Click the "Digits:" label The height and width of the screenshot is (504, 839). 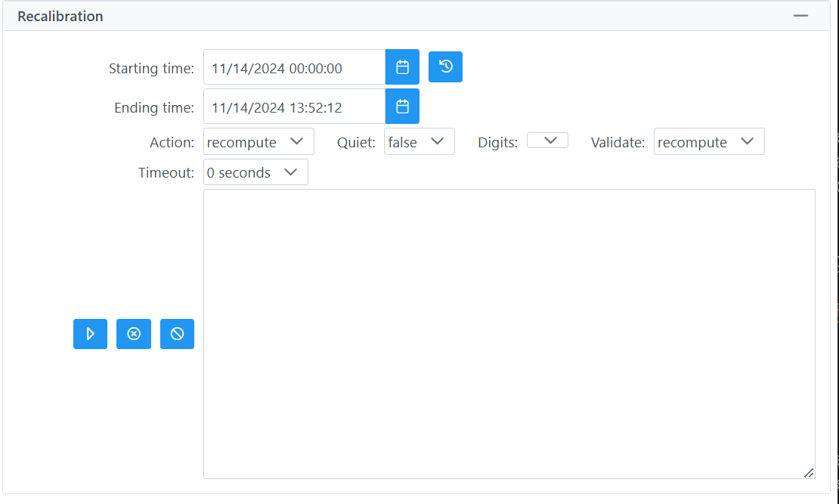(x=497, y=142)
